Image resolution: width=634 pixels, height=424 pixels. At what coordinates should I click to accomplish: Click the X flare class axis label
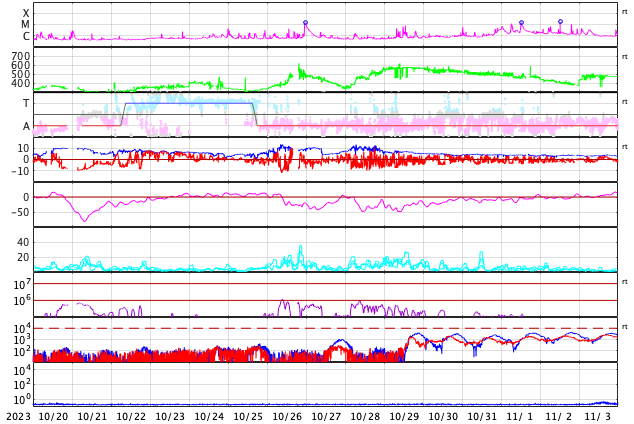pyautogui.click(x=26, y=13)
